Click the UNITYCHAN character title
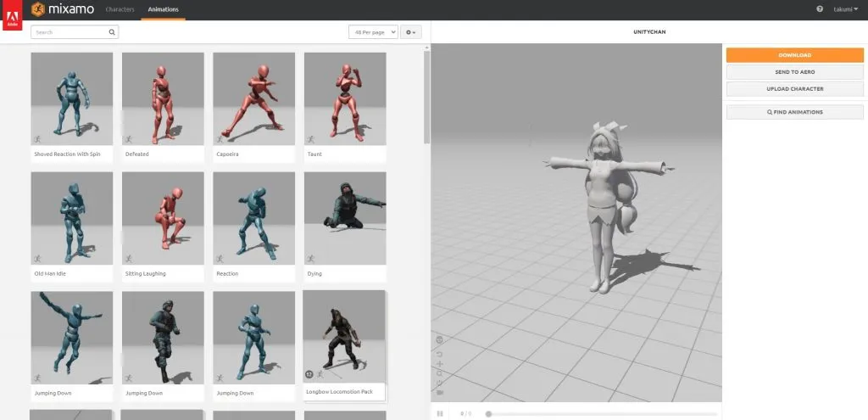The image size is (868, 420). point(649,32)
